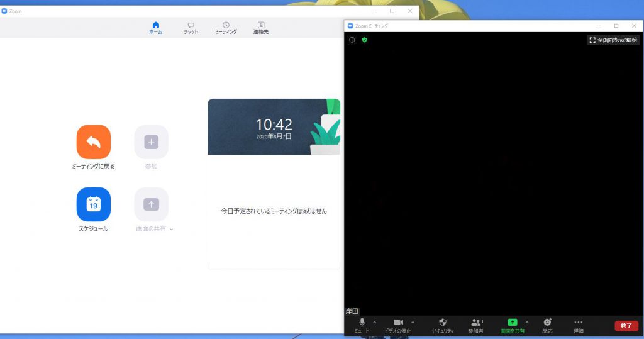Click the orange Return to Meeting icon
Image resolution: width=644 pixels, height=339 pixels.
pos(93,142)
